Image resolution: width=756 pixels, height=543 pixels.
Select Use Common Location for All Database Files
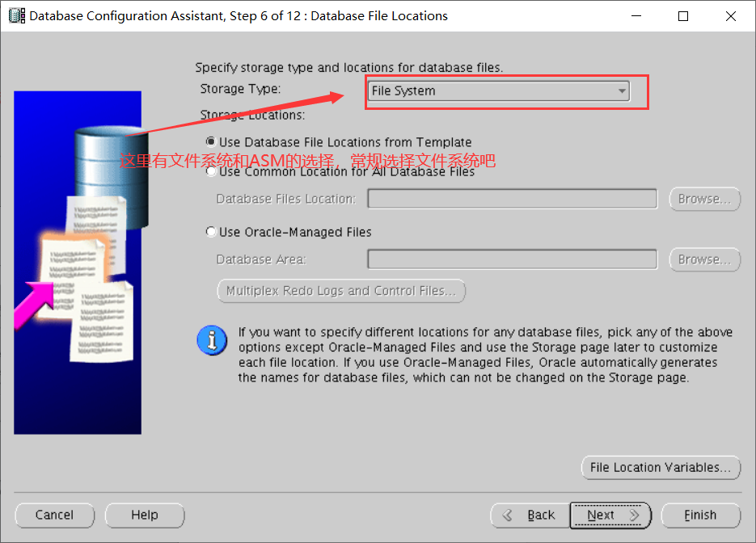(340, 172)
